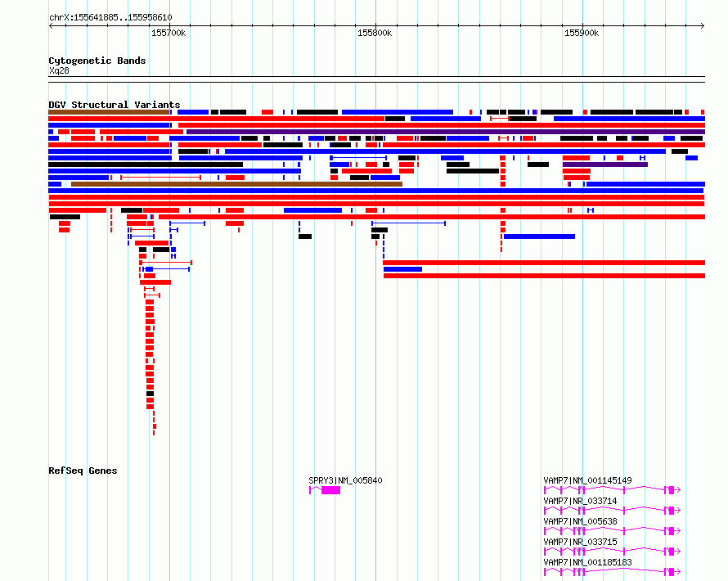Select the gene glyph under VAMP7|NR_033715
The height and width of the screenshot is (581, 728).
click(612, 552)
